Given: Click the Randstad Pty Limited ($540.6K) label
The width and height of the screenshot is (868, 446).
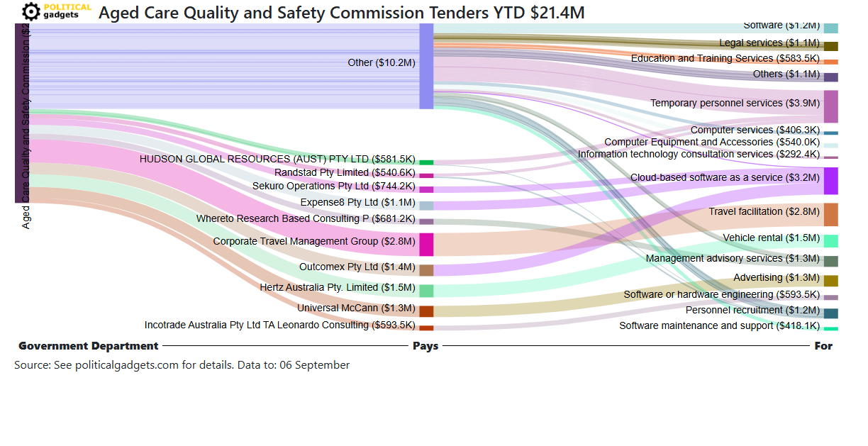Looking at the screenshot, I should click(345, 172).
